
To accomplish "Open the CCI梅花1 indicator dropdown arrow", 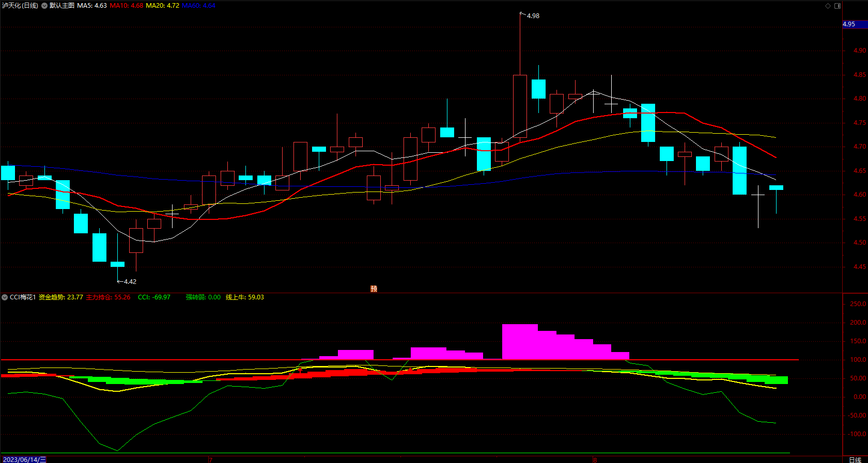I will 5,297.
